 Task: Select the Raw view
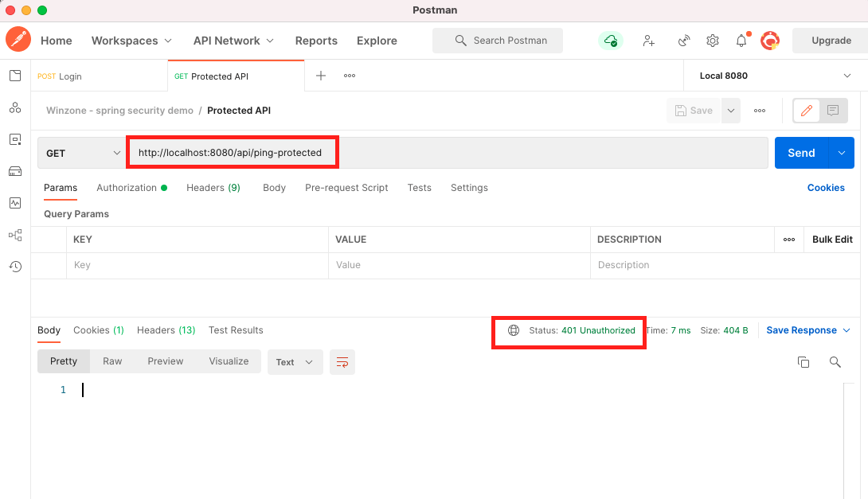tap(112, 361)
